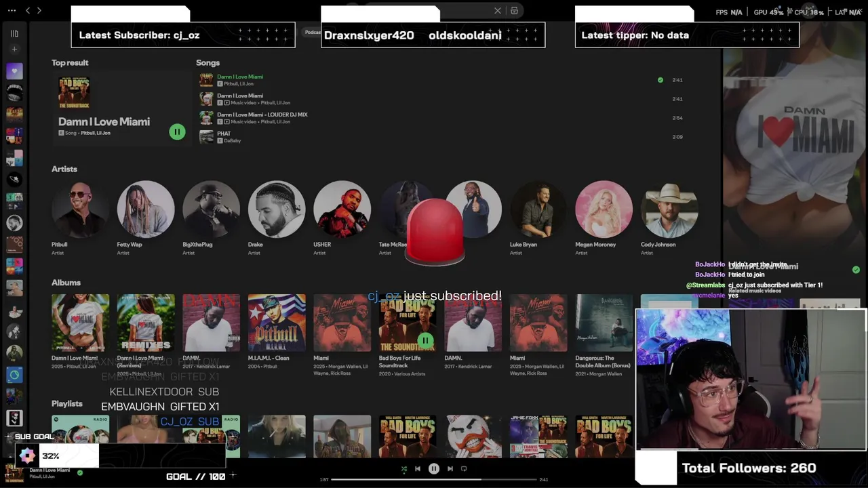Screen dimensions: 868x488
Task: Clear search with the X icon
Action: [498, 11]
